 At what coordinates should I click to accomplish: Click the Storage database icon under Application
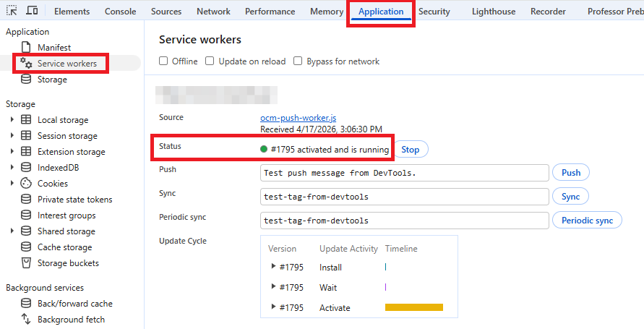[26, 80]
